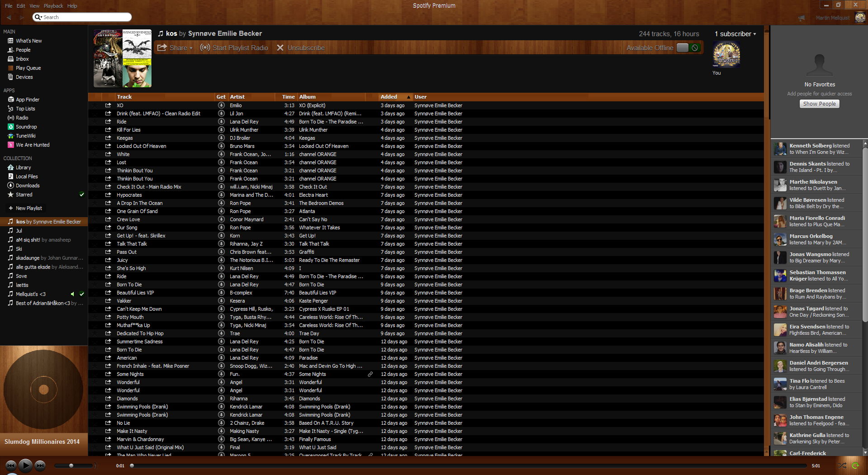Toggle repeat playback mode
The height and width of the screenshot is (475, 868).
[855, 465]
